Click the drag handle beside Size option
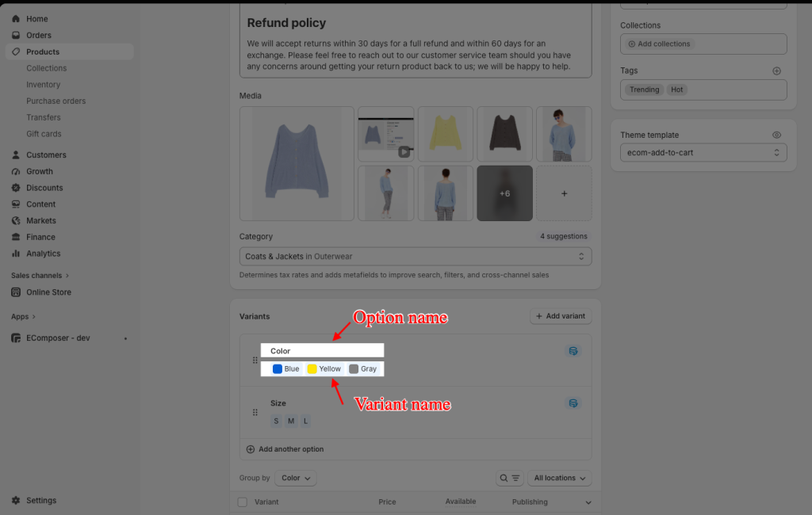This screenshot has height=515, width=812. (x=255, y=413)
